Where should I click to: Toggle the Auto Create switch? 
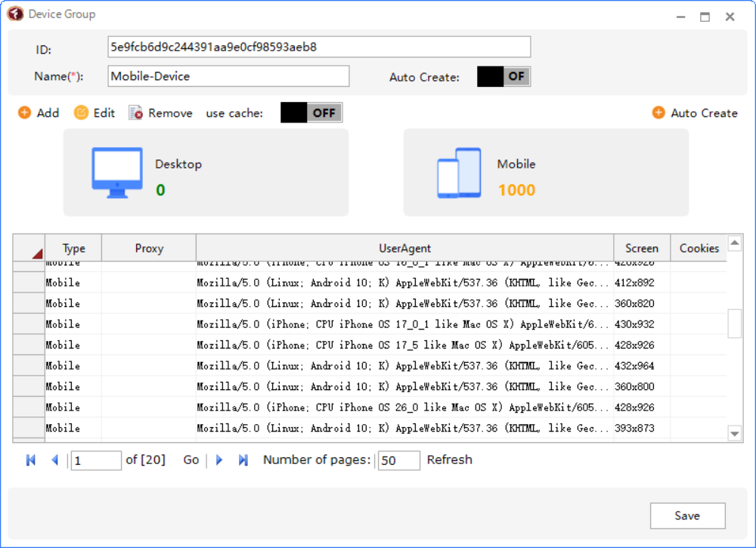(x=503, y=76)
